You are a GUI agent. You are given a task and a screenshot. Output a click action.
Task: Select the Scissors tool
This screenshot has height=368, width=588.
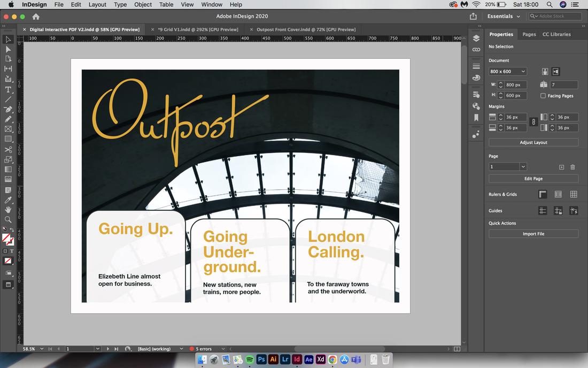[x=8, y=149]
